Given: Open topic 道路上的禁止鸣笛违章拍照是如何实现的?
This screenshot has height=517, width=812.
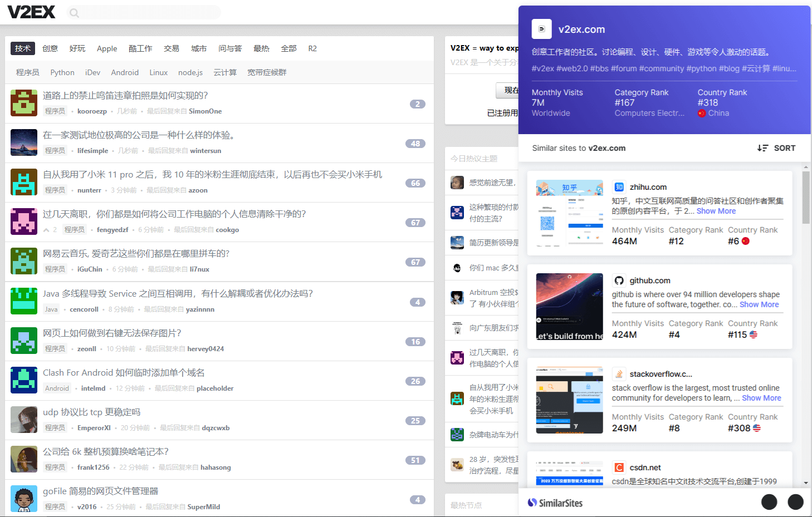Looking at the screenshot, I should click(x=125, y=95).
